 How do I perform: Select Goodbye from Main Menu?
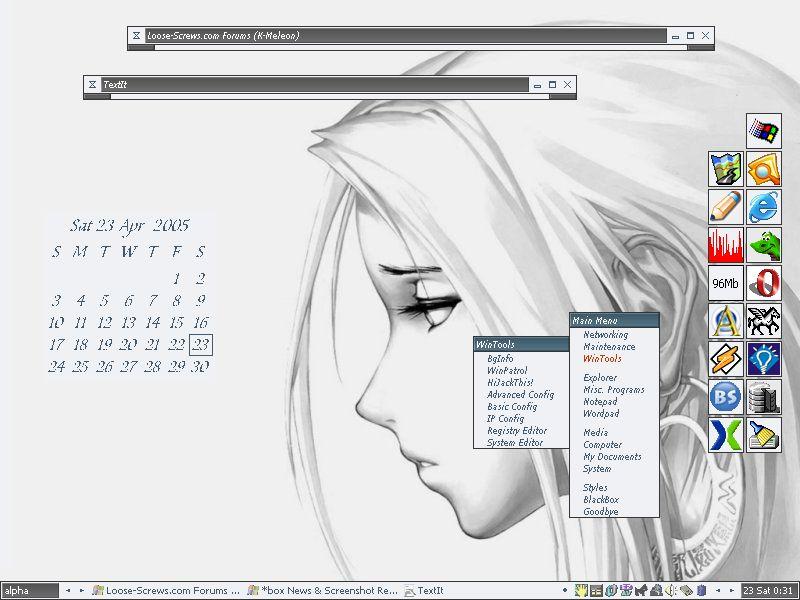coord(601,511)
